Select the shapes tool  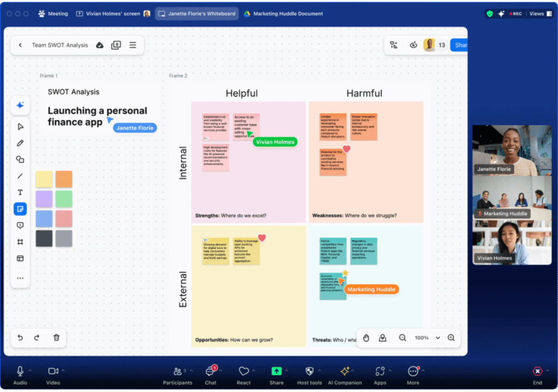point(20,160)
